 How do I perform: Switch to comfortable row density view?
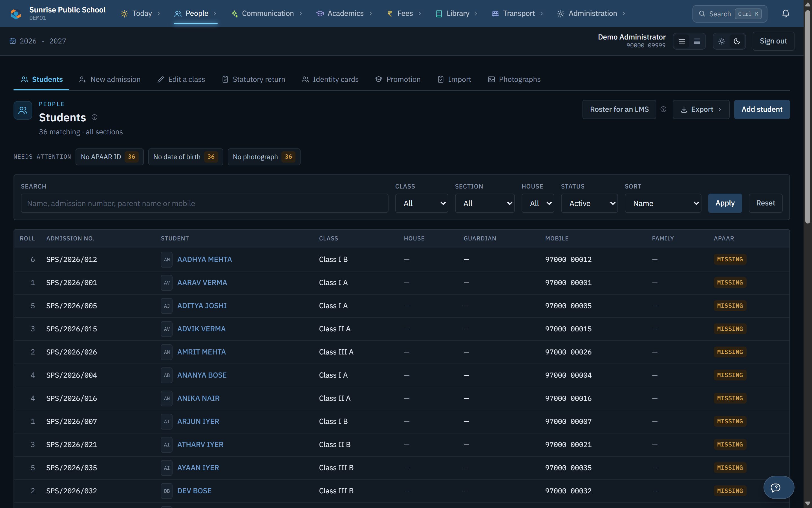(x=681, y=41)
